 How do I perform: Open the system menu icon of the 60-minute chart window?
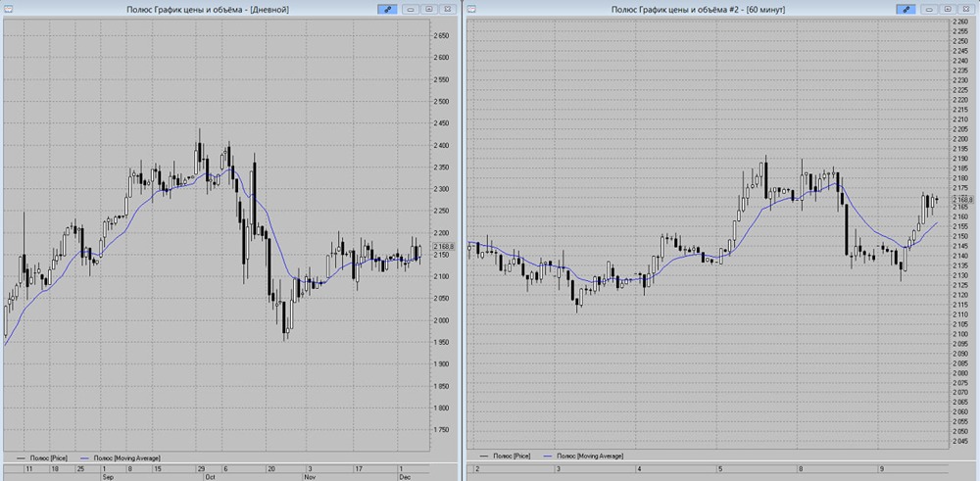tap(471, 10)
